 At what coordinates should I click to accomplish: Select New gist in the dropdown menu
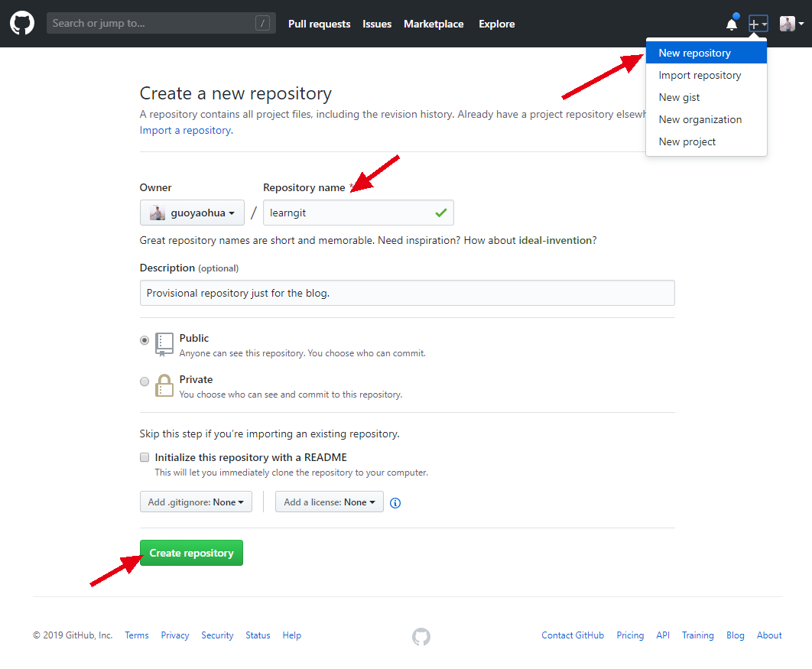(x=679, y=97)
